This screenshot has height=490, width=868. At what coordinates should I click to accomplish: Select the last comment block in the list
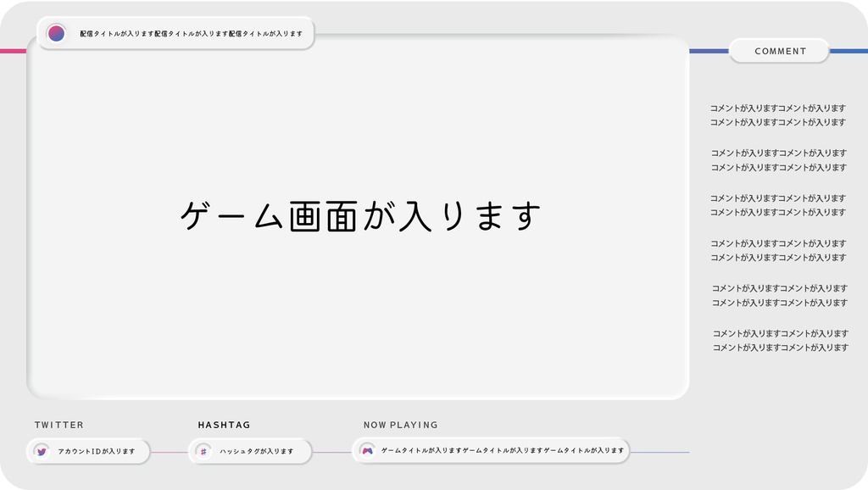[780, 340]
